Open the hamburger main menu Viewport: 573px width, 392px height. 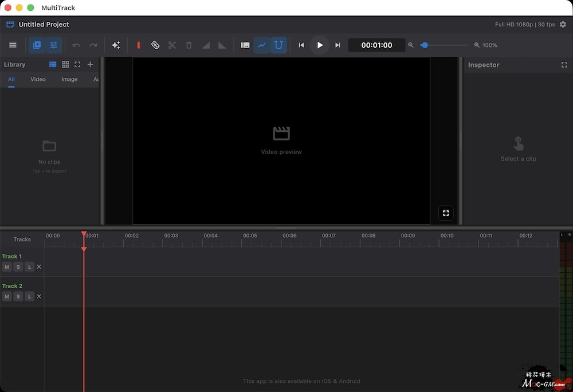[x=13, y=45]
